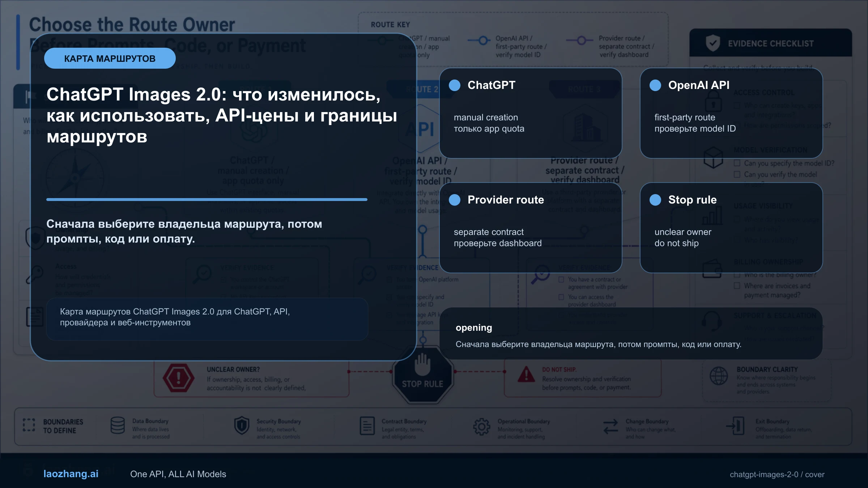Click the Do Not Ship warning triangle
This screenshot has width=868, height=488.
click(x=526, y=374)
